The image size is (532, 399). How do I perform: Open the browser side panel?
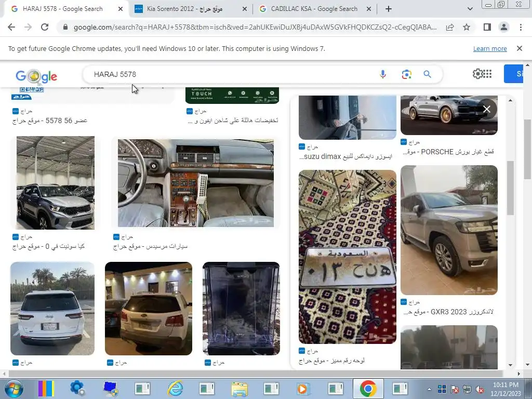click(487, 27)
